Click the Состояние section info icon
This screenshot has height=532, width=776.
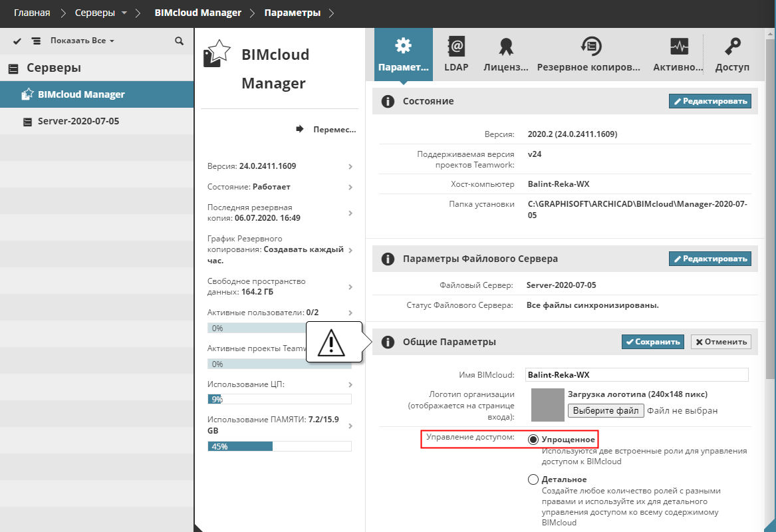[x=388, y=102]
